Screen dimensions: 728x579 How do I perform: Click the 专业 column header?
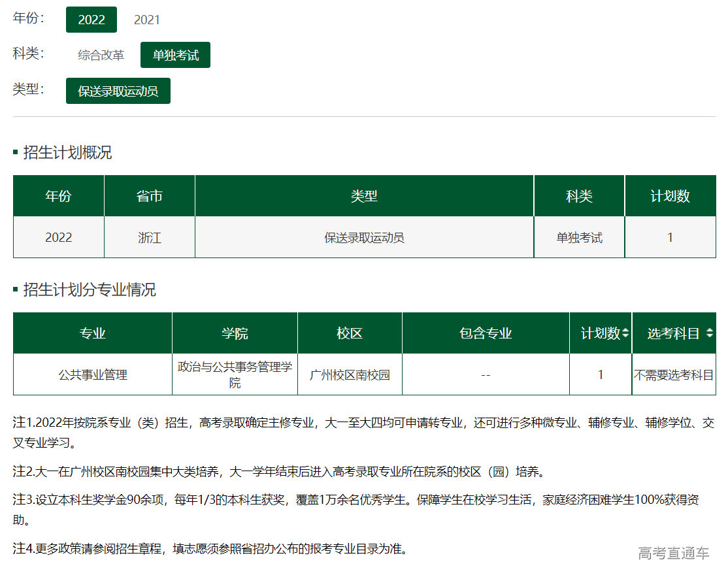pos(93,333)
